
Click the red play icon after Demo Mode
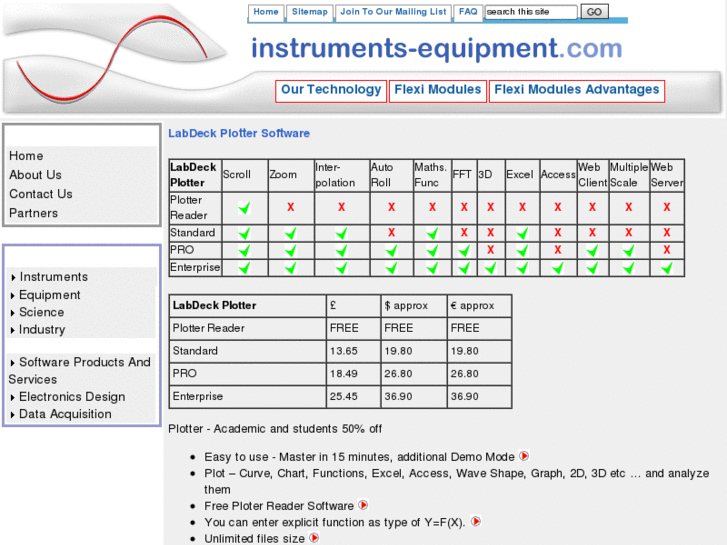pyautogui.click(x=524, y=456)
